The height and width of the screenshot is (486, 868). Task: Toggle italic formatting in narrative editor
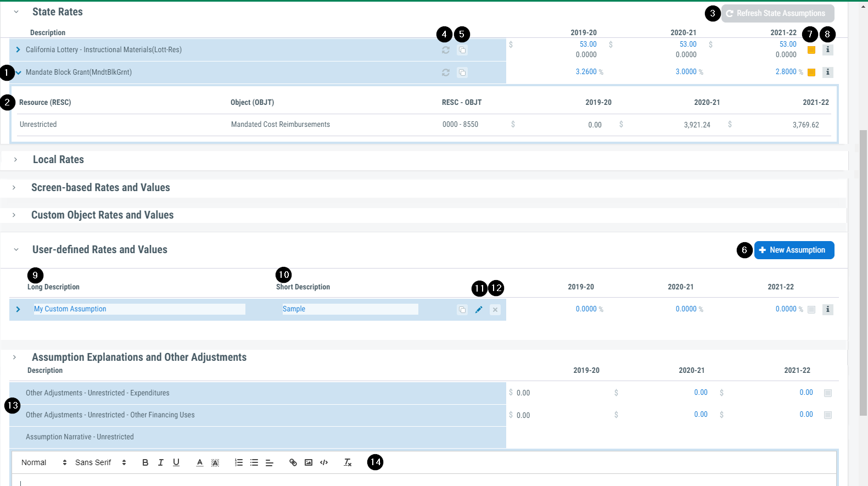point(161,462)
